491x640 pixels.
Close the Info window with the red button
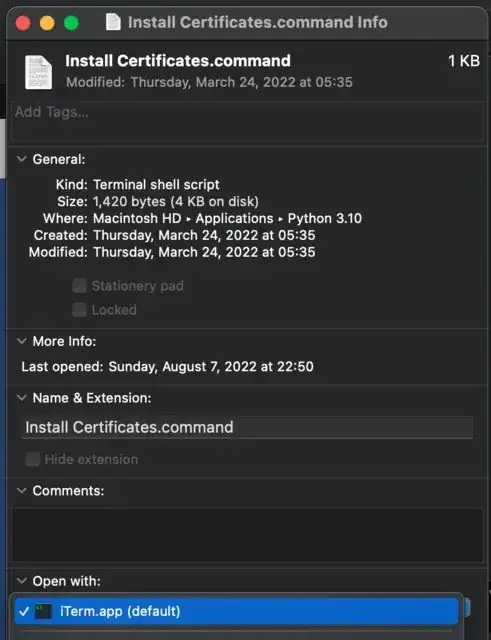tap(23, 23)
